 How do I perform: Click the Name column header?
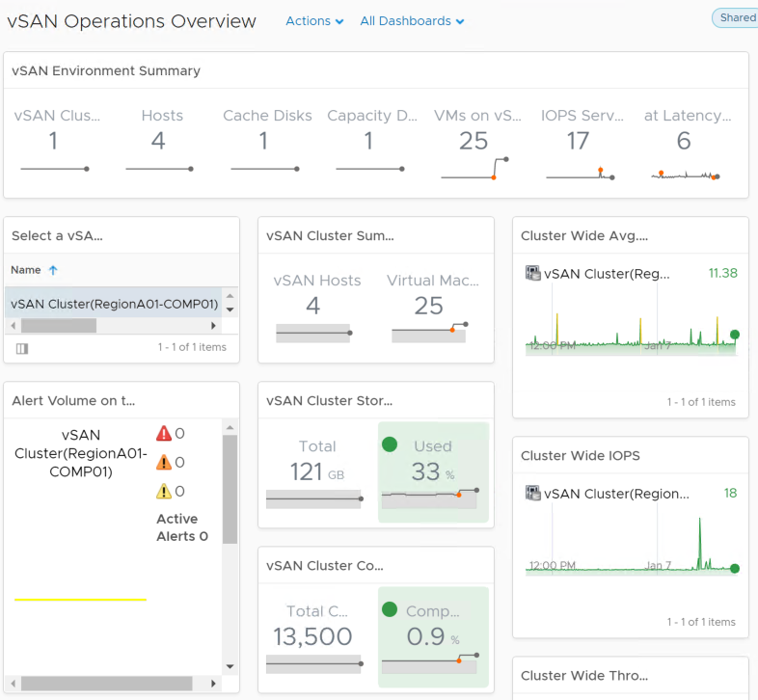(x=26, y=270)
